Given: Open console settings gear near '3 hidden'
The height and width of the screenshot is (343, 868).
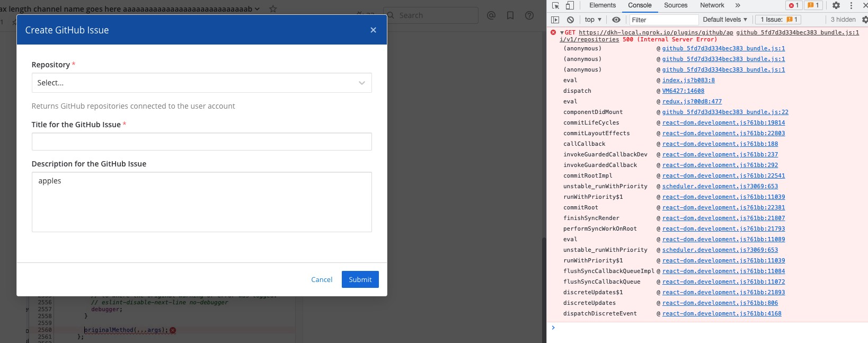Looking at the screenshot, I should (x=864, y=20).
